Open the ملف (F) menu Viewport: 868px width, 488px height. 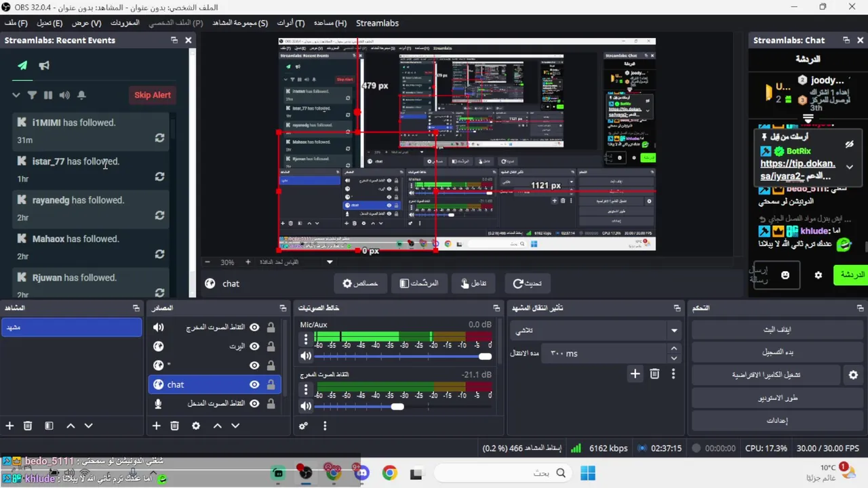(16, 23)
